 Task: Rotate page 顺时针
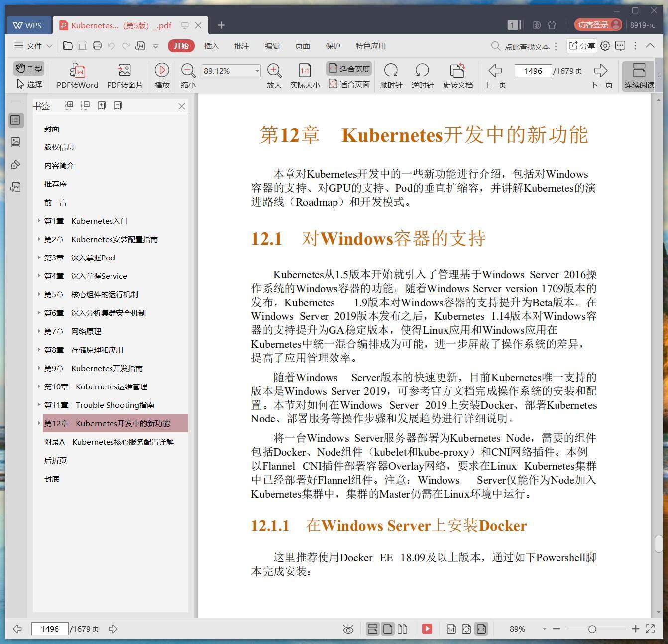point(391,76)
